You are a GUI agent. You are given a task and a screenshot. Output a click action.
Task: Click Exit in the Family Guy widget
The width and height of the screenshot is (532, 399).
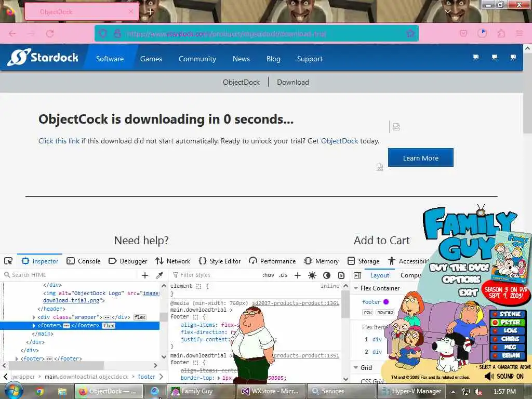(x=468, y=292)
